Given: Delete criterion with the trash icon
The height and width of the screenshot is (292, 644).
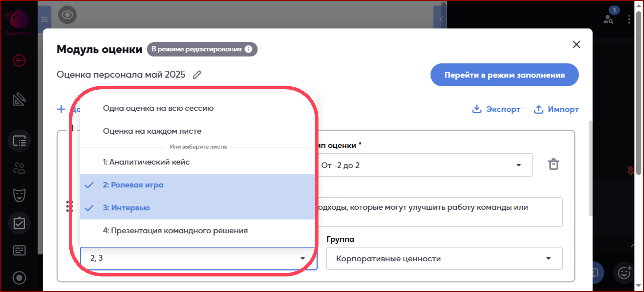Looking at the screenshot, I should coord(553,164).
